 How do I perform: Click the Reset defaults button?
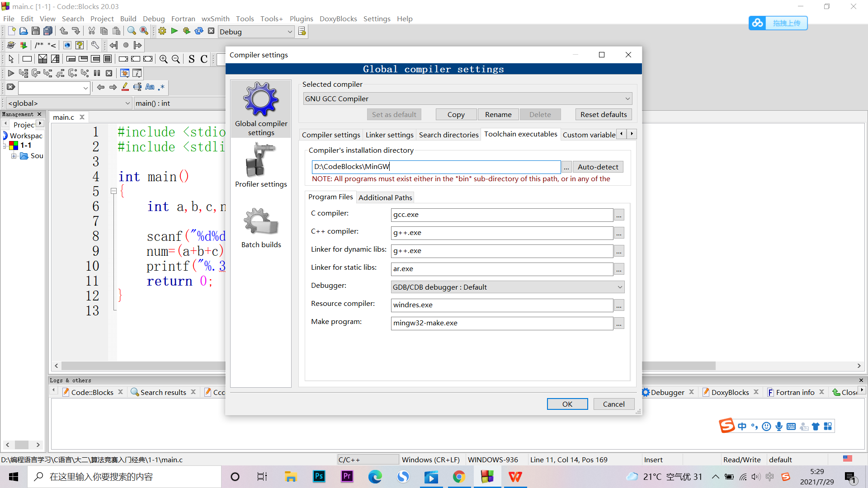click(604, 115)
